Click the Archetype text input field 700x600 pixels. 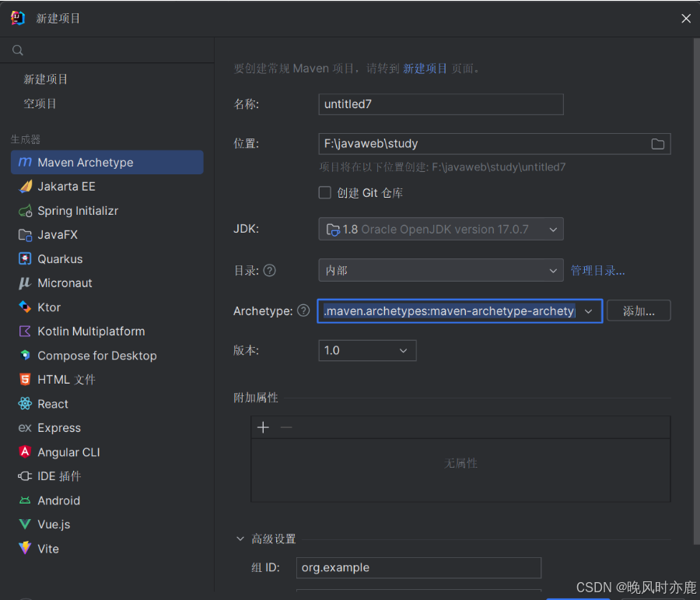[449, 311]
